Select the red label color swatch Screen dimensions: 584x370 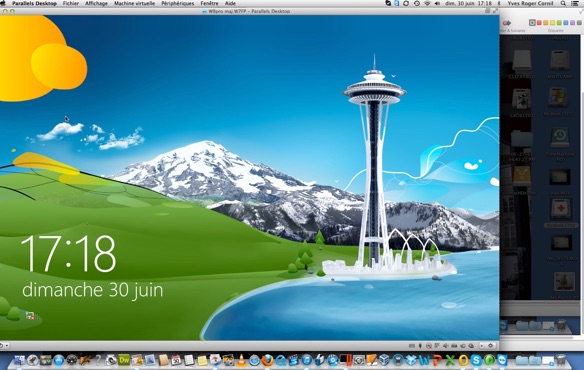coord(539,23)
